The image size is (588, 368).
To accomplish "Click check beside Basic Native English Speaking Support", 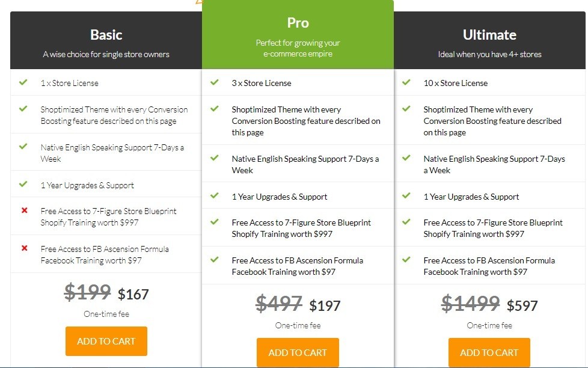I will coord(23,146).
